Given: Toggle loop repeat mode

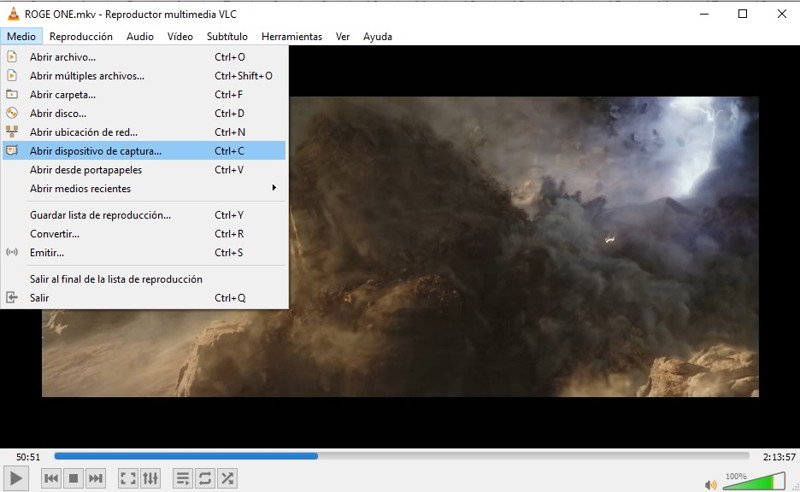Looking at the screenshot, I should (x=205, y=479).
